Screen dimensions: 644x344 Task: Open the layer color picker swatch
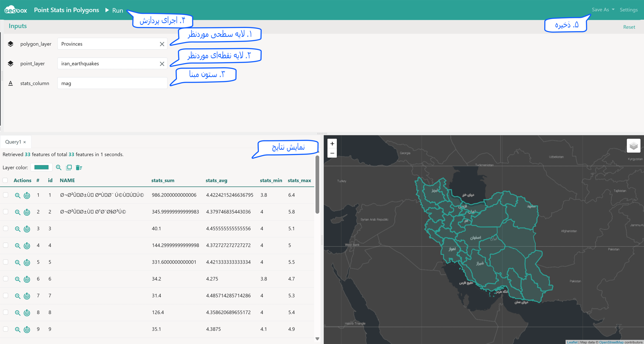pyautogui.click(x=41, y=167)
